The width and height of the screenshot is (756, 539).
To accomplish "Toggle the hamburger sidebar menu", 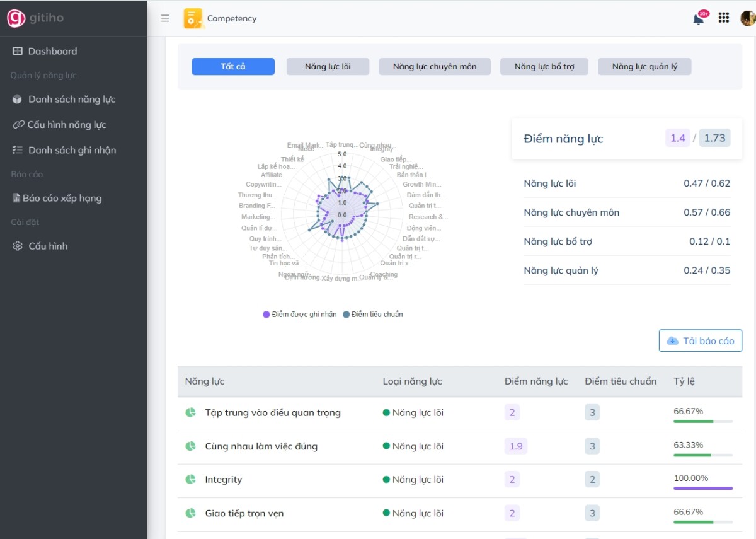I will tap(165, 18).
